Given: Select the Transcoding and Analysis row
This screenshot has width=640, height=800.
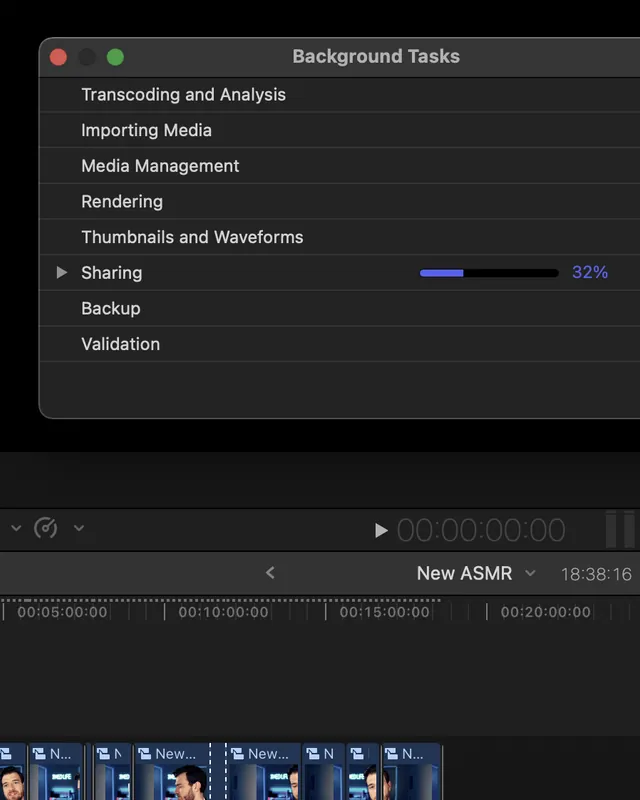Looking at the screenshot, I should (339, 95).
